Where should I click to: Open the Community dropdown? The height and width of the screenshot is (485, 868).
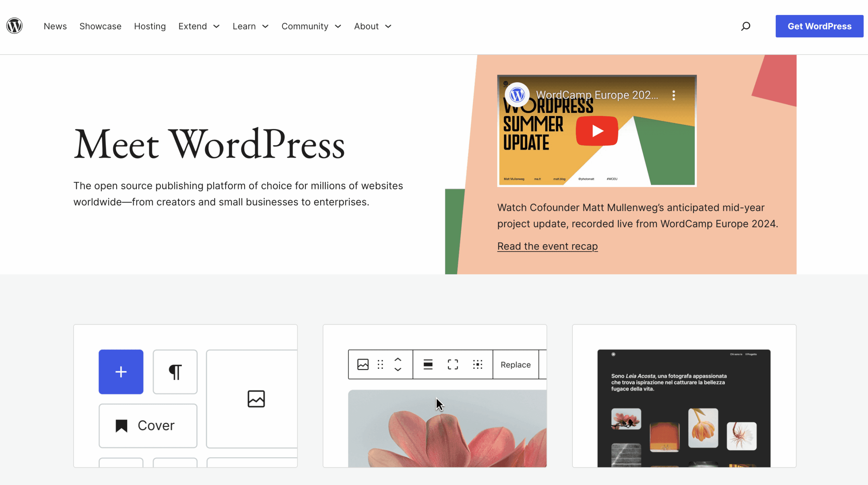point(311,26)
